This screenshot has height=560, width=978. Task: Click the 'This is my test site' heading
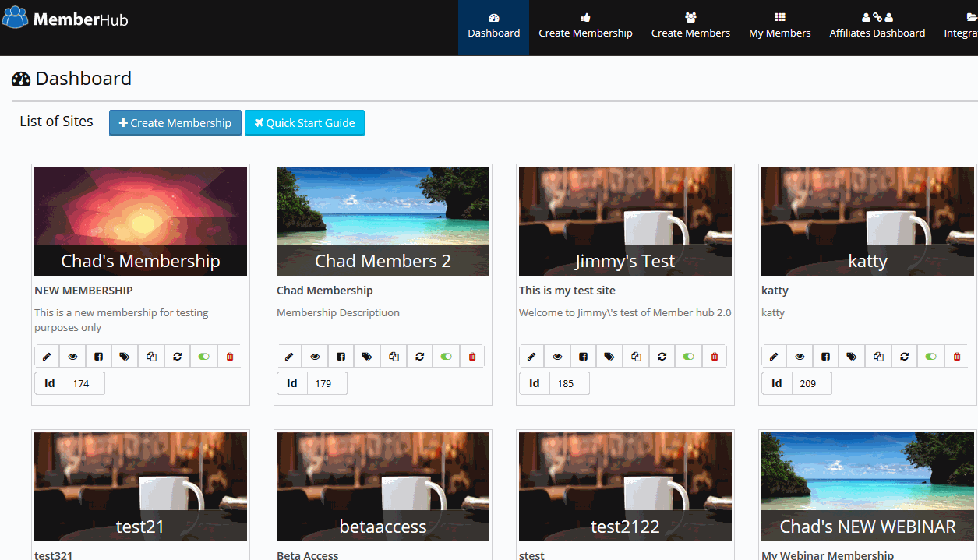pyautogui.click(x=567, y=291)
